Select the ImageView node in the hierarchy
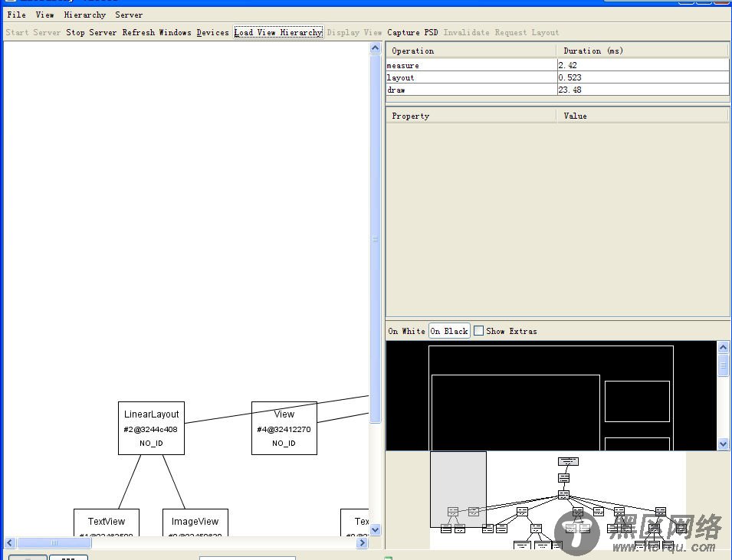732x560 pixels. point(195,522)
